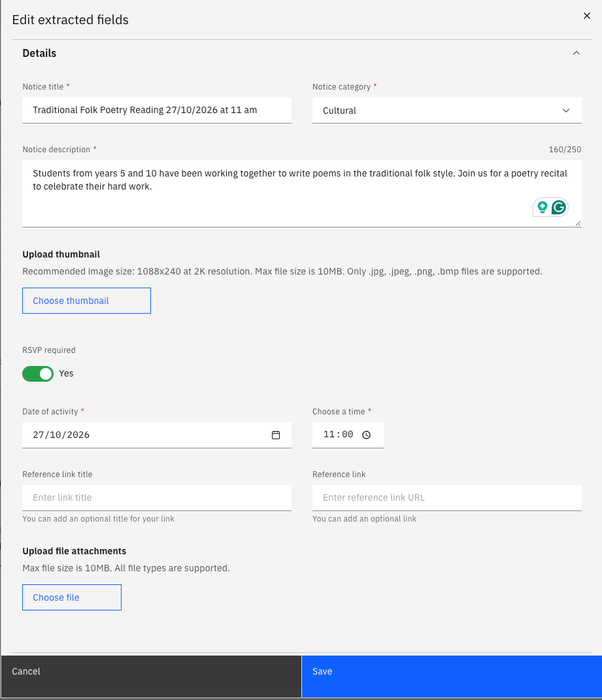Open the Notice category dropdown
This screenshot has height=700, width=602.
(446, 110)
